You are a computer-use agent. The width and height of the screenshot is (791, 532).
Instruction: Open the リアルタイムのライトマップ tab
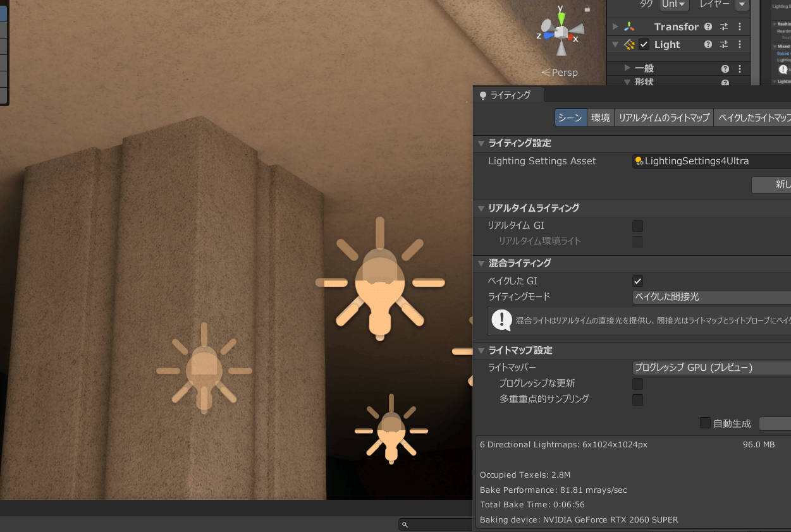click(x=663, y=118)
